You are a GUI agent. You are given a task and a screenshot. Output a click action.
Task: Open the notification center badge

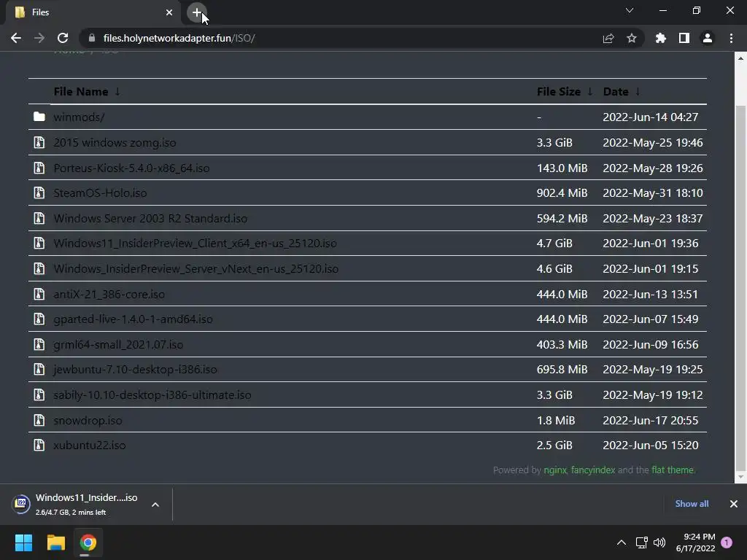(727, 542)
